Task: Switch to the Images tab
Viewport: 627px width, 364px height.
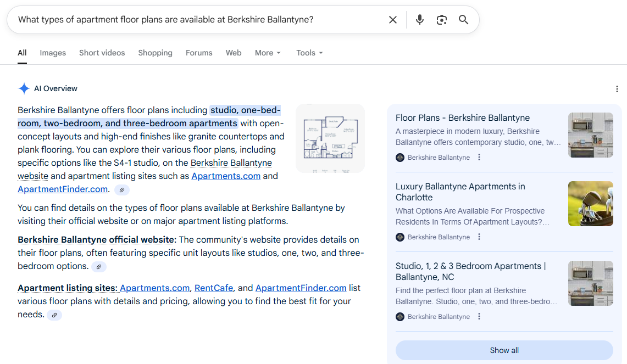Action: click(53, 53)
